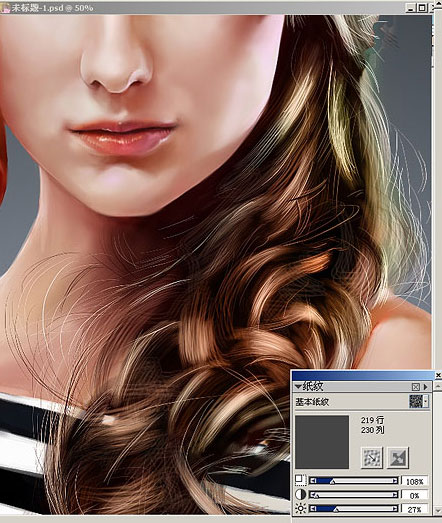Click the paper scale icon
The height and width of the screenshot is (523, 442).
[x=300, y=480]
